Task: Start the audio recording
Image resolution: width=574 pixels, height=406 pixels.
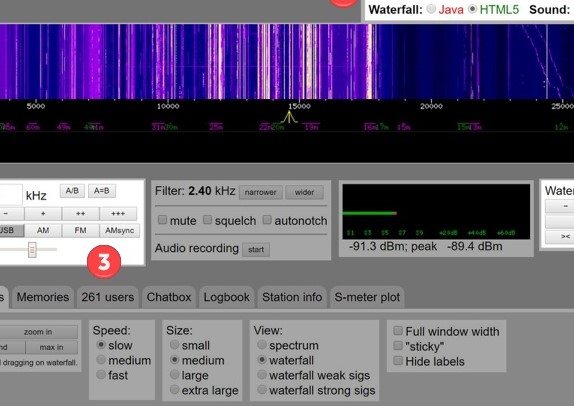Action: (x=256, y=250)
